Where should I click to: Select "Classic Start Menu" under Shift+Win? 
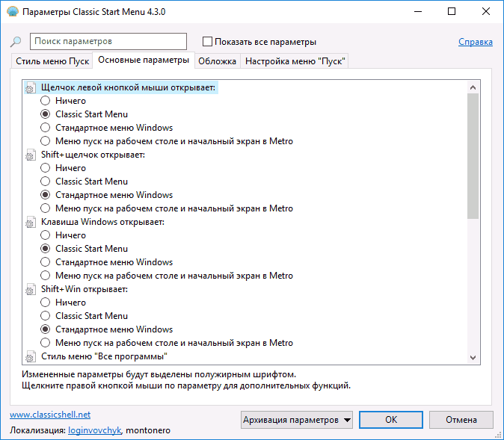pyautogui.click(x=46, y=316)
